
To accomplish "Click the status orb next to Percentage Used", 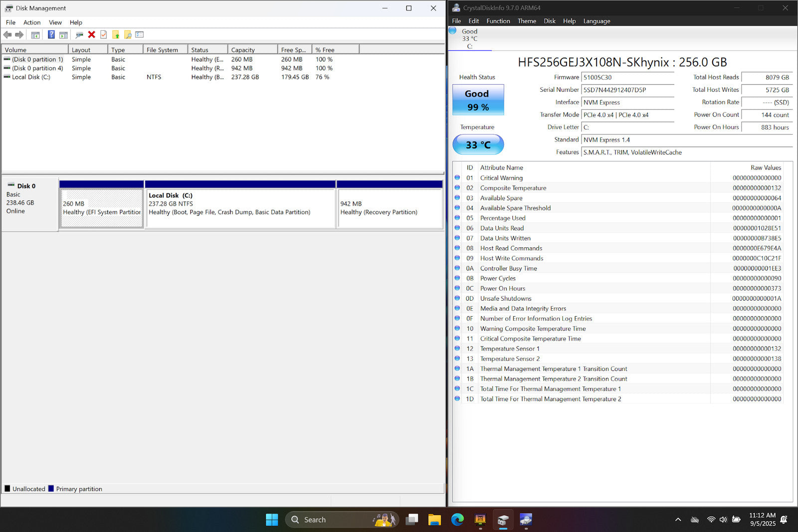I will (457, 218).
